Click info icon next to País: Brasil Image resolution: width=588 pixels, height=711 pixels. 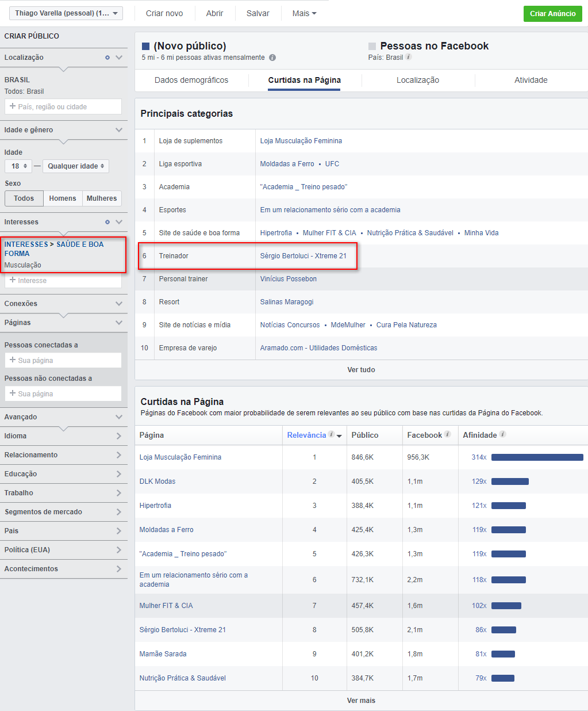[x=409, y=57]
